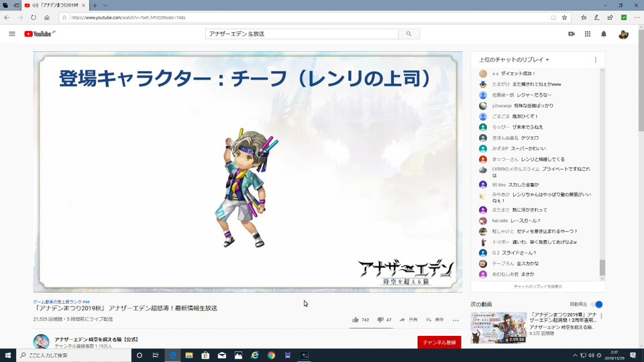This screenshot has width=644, height=362.
Task: Open the Mail app on taskbar
Action: click(x=222, y=355)
